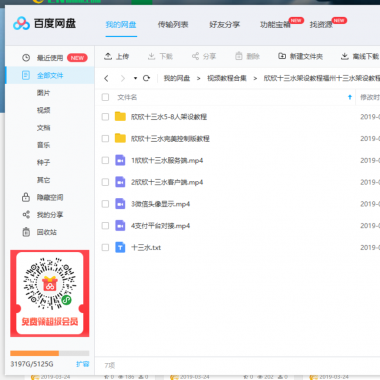
Task: Refresh the file list
Action: click(x=146, y=78)
